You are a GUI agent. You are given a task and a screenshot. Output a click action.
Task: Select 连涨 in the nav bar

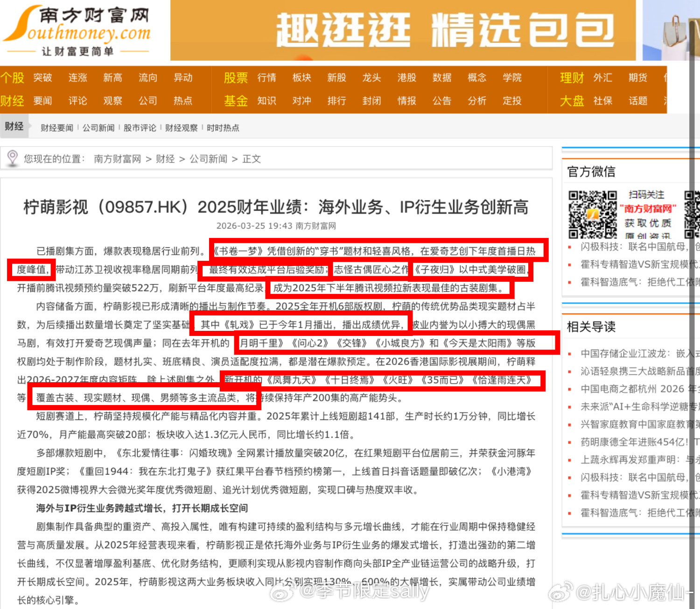[x=77, y=77]
